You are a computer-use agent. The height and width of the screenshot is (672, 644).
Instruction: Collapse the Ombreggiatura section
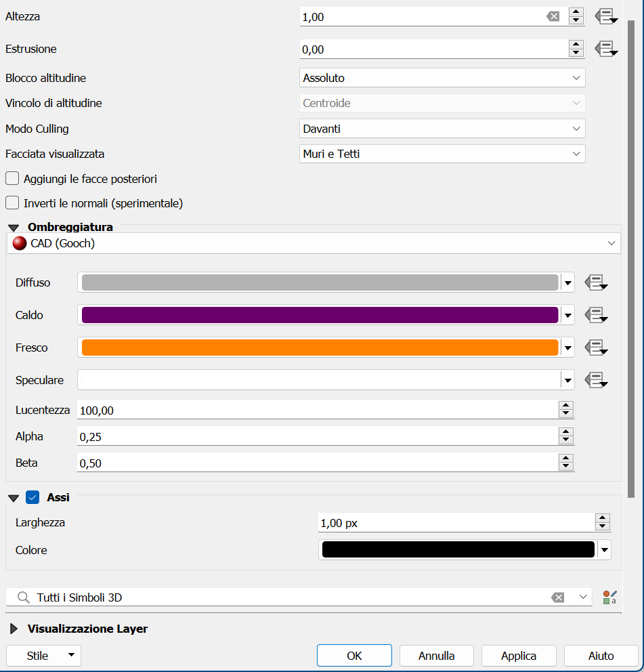pyautogui.click(x=14, y=228)
